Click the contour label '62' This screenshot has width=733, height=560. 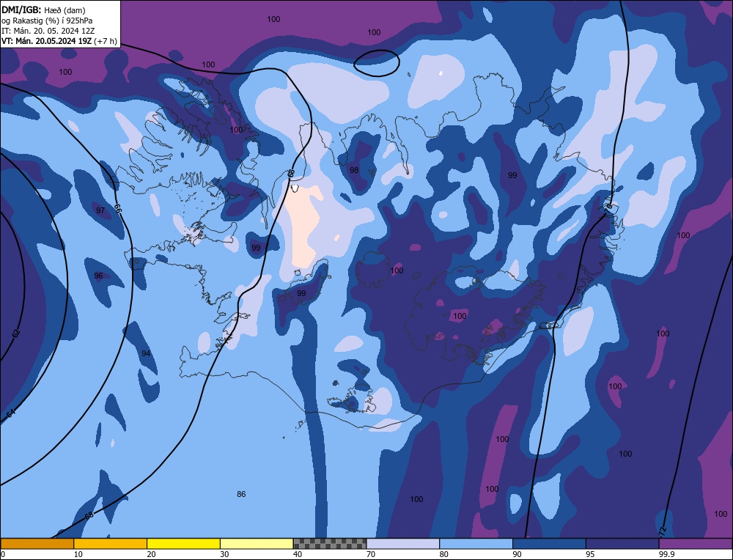click(16, 334)
